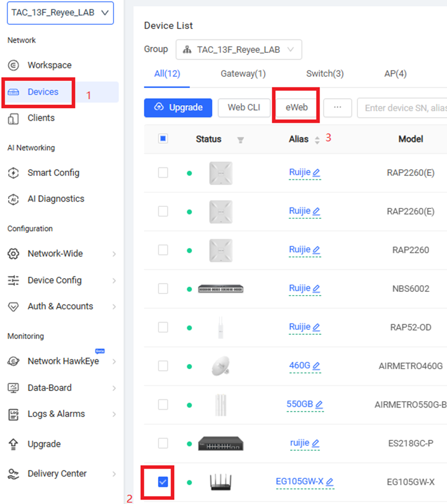Expand the Delivery Center chevron
447x504 pixels.
[114, 474]
